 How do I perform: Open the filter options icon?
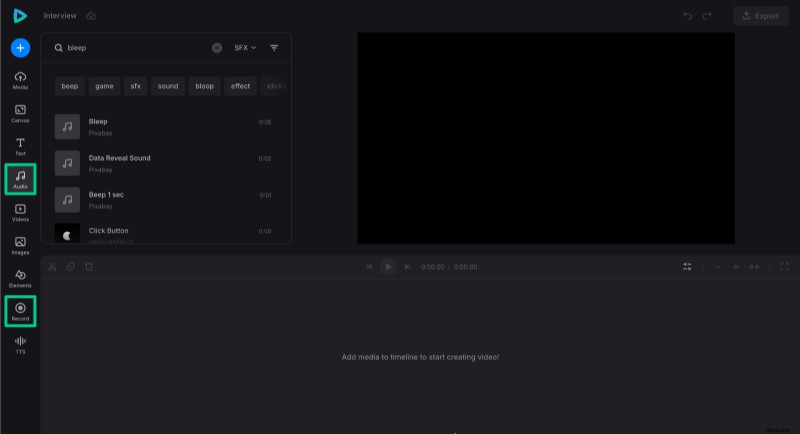click(x=274, y=48)
